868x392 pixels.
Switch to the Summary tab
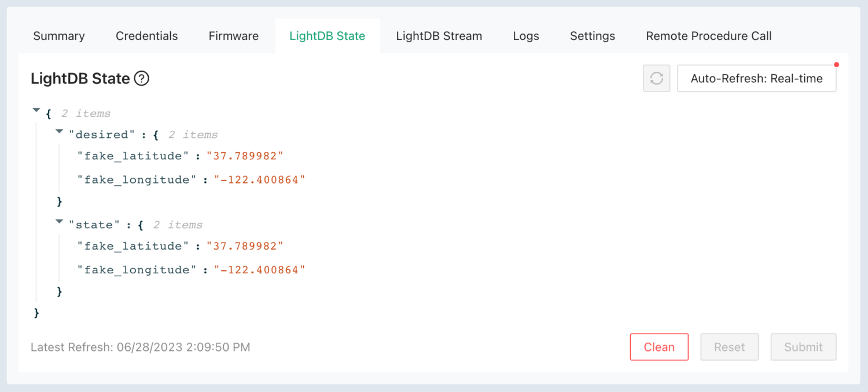[x=58, y=35]
